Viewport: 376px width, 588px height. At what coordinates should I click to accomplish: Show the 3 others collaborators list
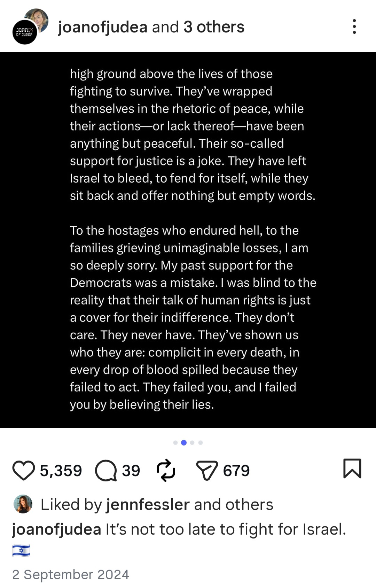click(x=214, y=27)
